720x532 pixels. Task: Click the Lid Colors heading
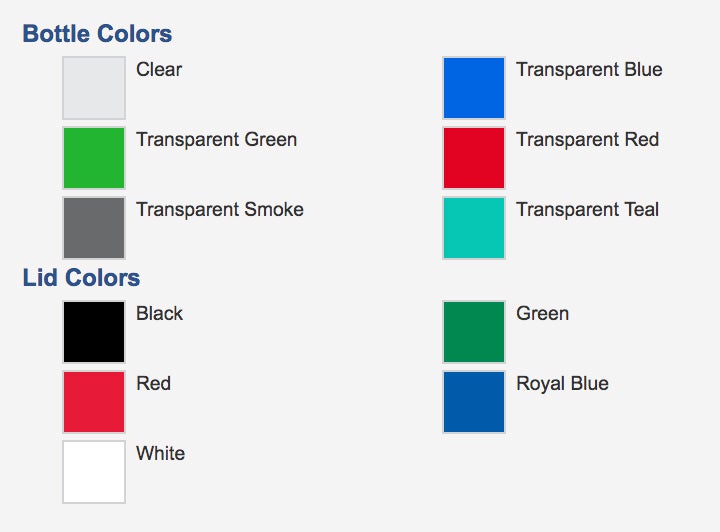point(81,278)
